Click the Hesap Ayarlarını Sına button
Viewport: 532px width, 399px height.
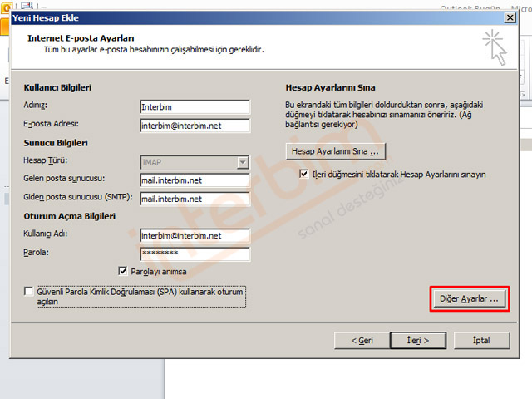(335, 151)
